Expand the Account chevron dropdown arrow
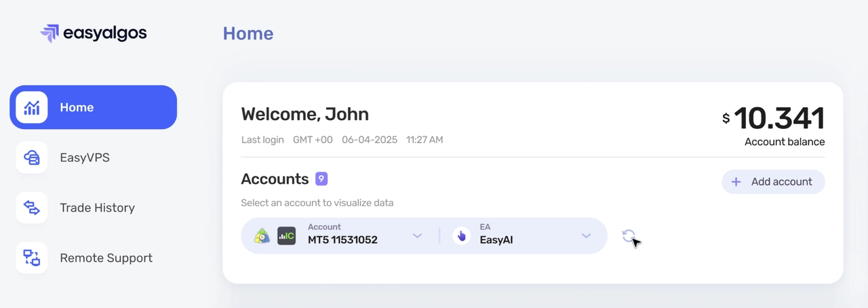This screenshot has width=868, height=308. [x=418, y=236]
